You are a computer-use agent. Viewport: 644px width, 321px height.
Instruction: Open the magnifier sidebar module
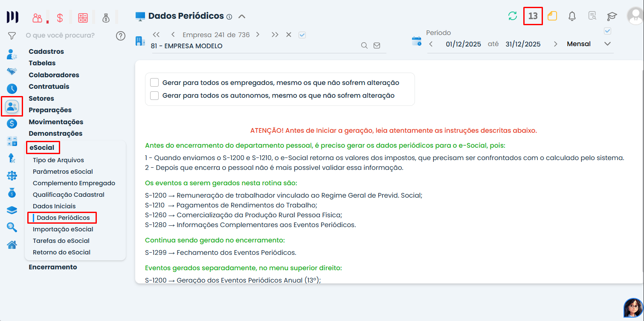point(12,228)
